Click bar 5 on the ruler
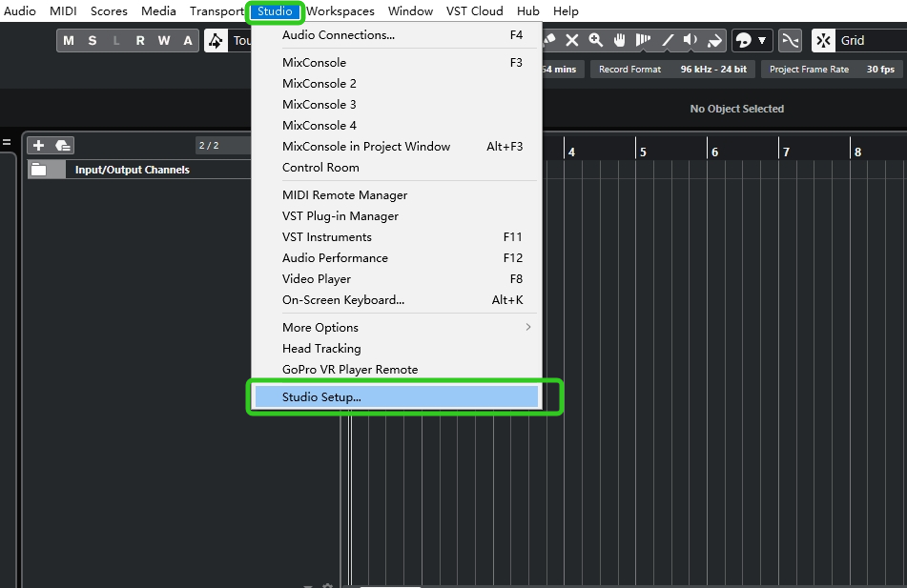Viewport: 907px width, 588px height. (x=643, y=152)
